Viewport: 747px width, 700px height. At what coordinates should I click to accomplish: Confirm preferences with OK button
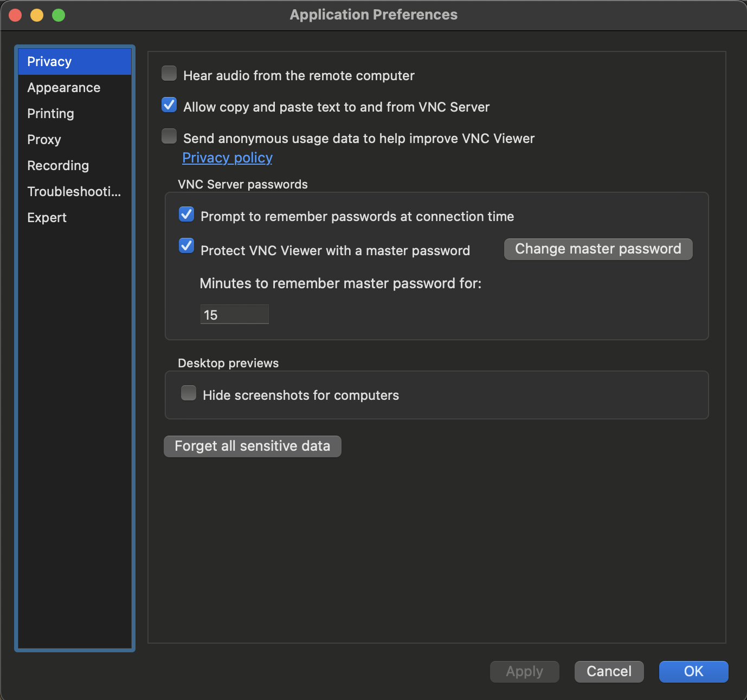(694, 672)
